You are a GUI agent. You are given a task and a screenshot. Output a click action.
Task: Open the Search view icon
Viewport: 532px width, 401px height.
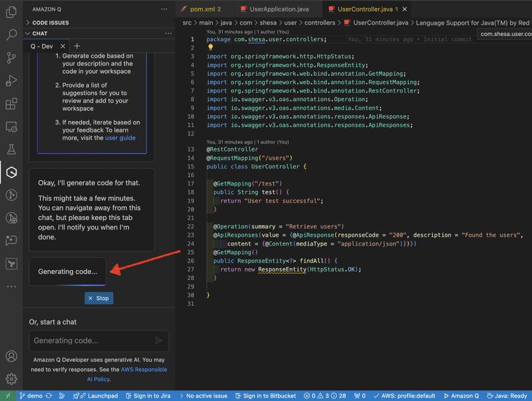pyautogui.click(x=11, y=35)
